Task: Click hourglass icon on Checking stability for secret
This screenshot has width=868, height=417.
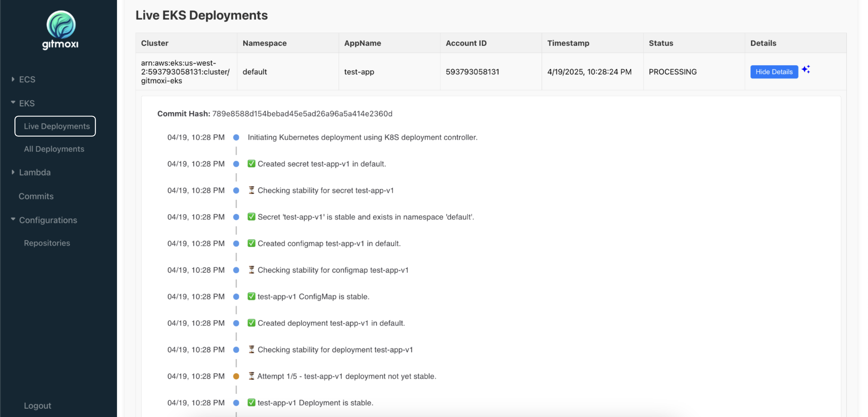Action: [x=251, y=190]
